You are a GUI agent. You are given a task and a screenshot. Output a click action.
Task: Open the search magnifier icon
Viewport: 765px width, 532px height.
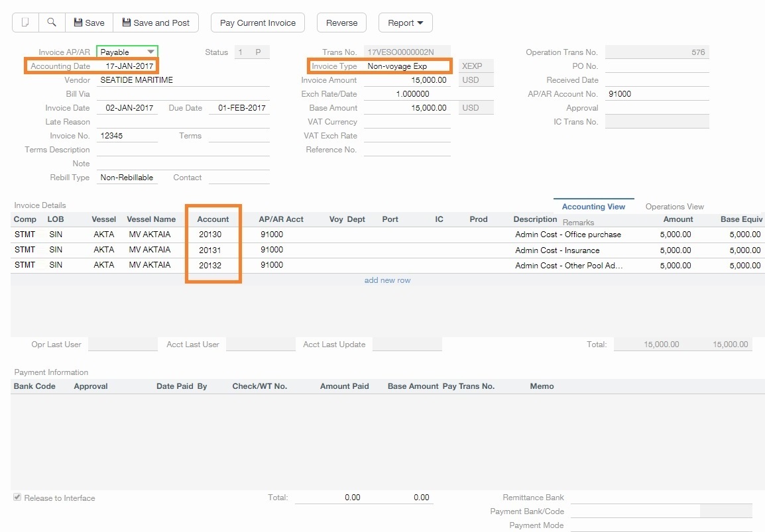click(x=52, y=22)
